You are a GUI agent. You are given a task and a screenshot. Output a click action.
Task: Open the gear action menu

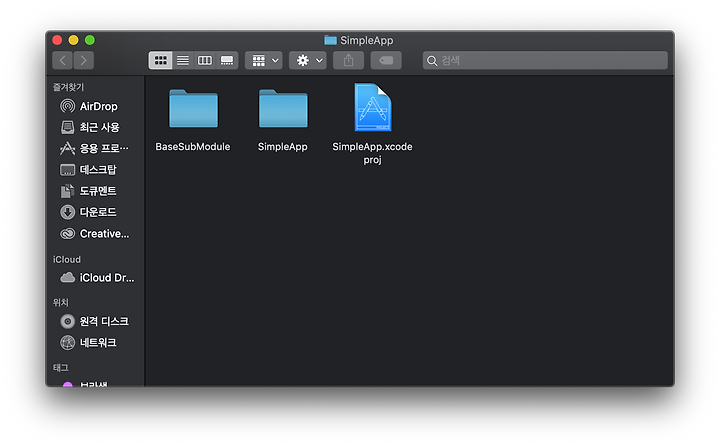pos(308,60)
